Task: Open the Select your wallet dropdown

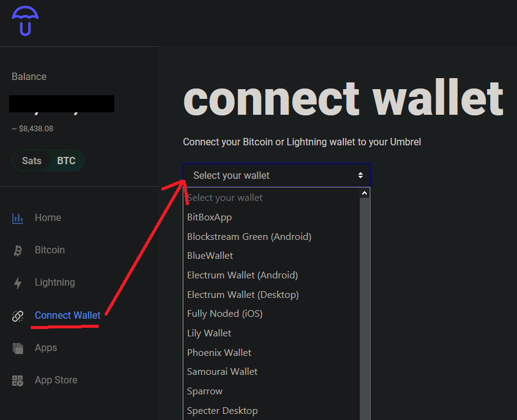Action: point(277,175)
